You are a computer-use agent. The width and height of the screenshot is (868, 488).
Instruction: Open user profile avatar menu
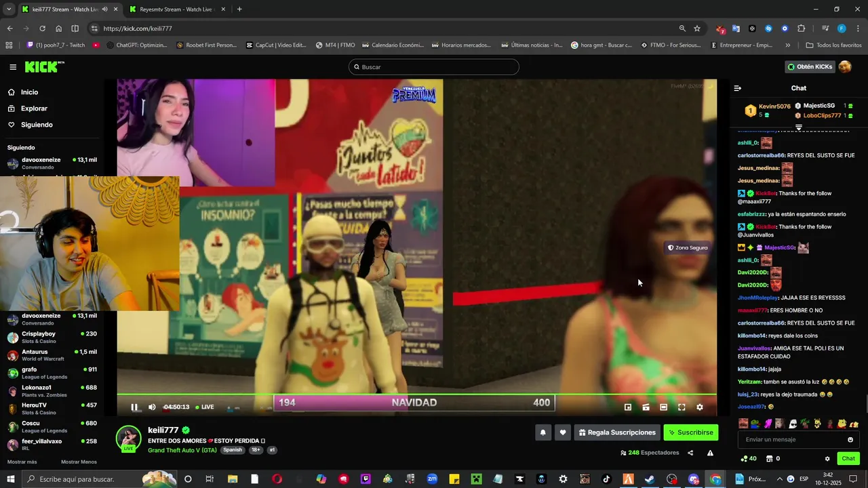(x=845, y=66)
